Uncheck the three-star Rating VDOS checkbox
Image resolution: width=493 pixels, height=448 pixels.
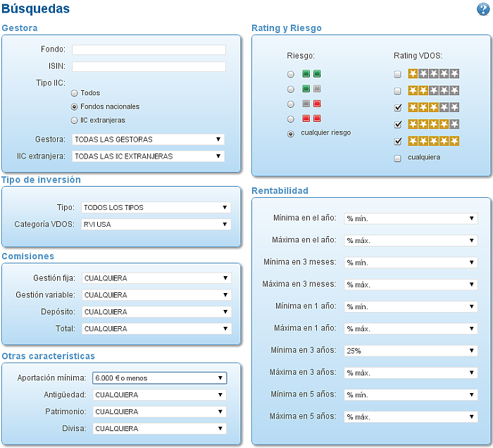pyautogui.click(x=398, y=108)
